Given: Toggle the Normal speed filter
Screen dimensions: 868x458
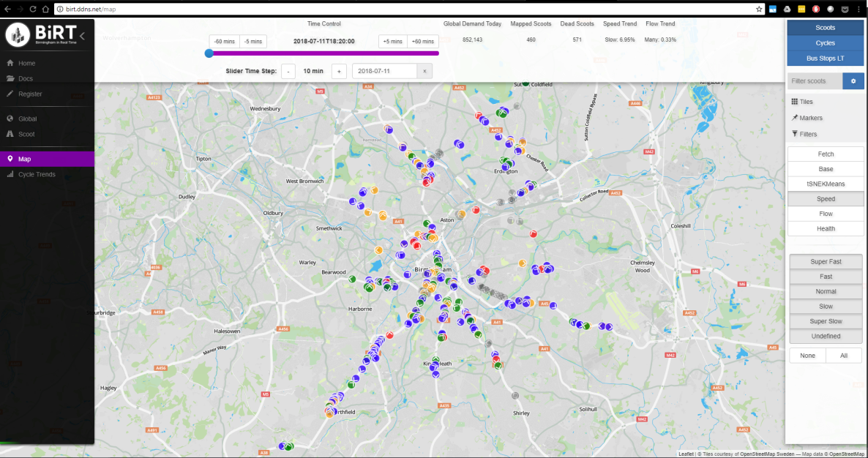Looking at the screenshot, I should (826, 291).
